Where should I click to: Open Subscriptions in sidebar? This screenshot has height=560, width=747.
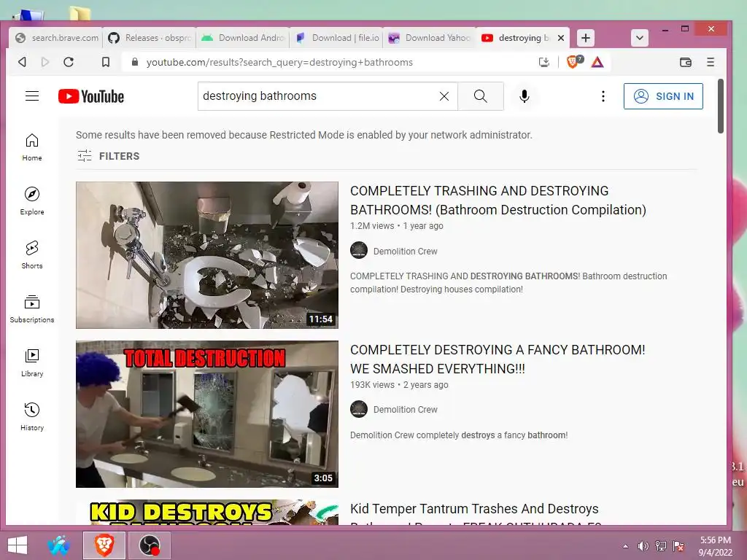pos(32,309)
